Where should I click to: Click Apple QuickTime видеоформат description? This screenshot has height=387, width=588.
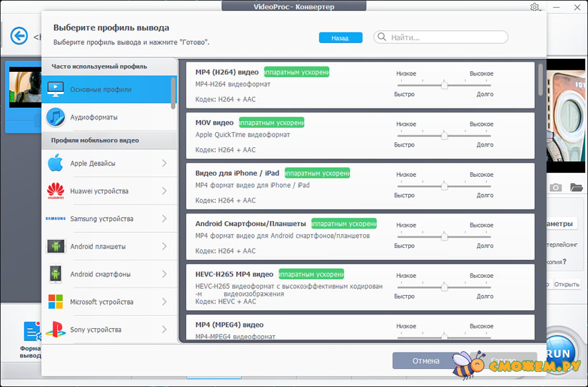click(x=243, y=135)
